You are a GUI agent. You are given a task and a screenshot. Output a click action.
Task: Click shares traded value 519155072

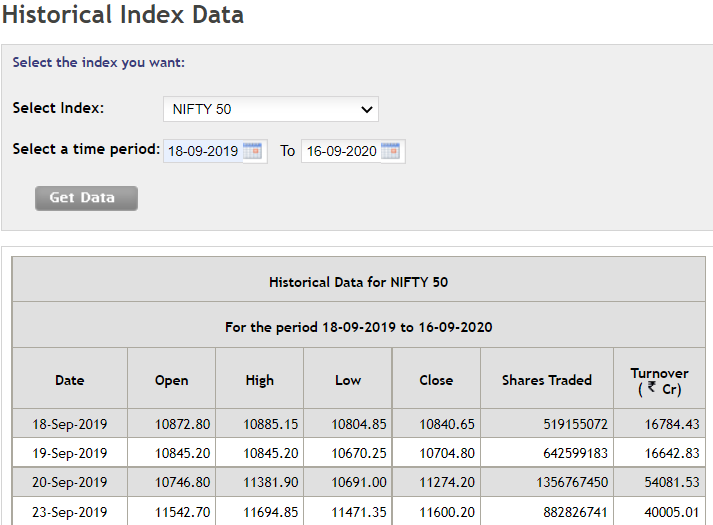(x=575, y=424)
